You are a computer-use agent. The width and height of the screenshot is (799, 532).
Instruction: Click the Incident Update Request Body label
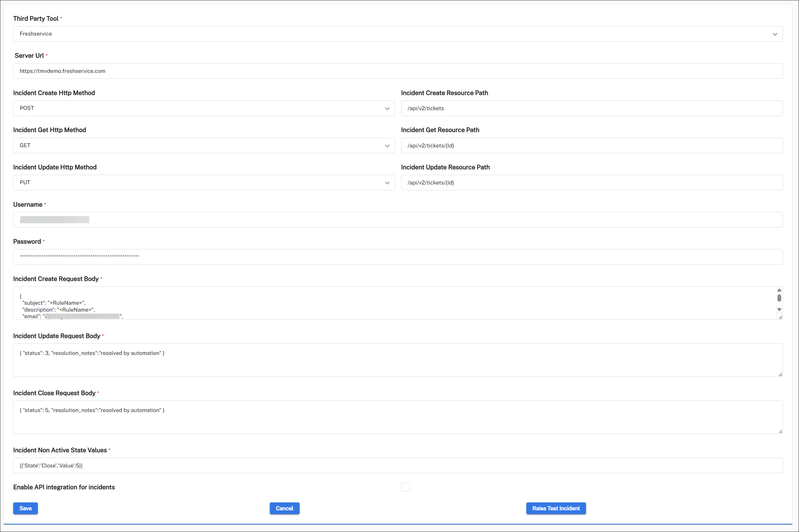(57, 336)
